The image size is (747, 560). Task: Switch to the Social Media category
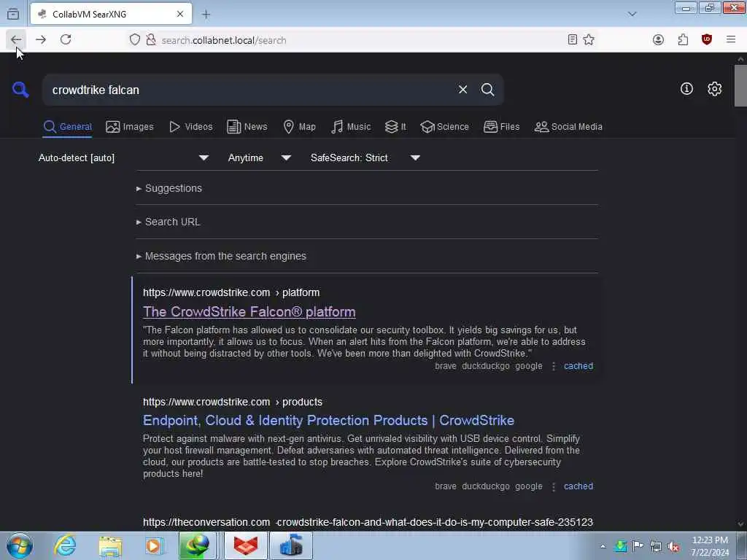[x=568, y=127]
